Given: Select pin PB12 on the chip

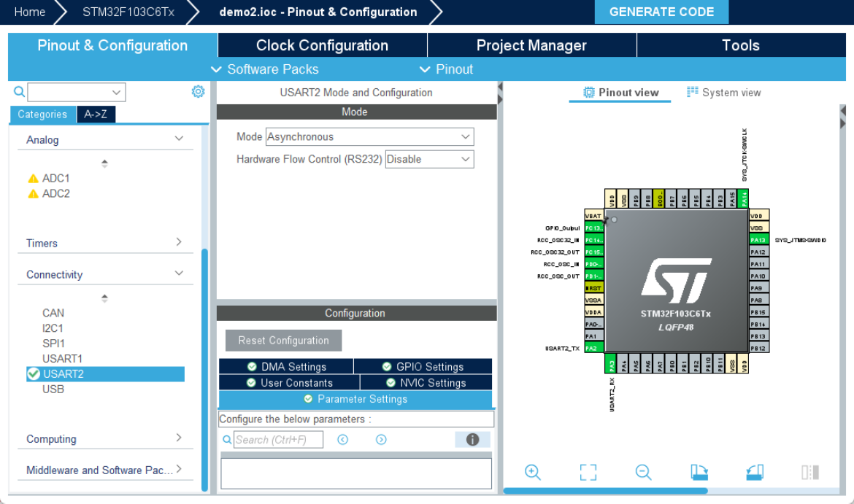Looking at the screenshot, I should tap(759, 349).
